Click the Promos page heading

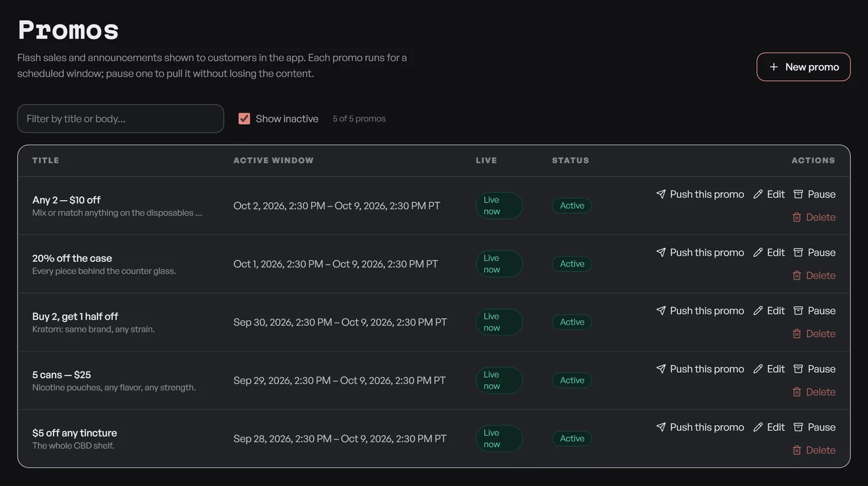click(68, 29)
